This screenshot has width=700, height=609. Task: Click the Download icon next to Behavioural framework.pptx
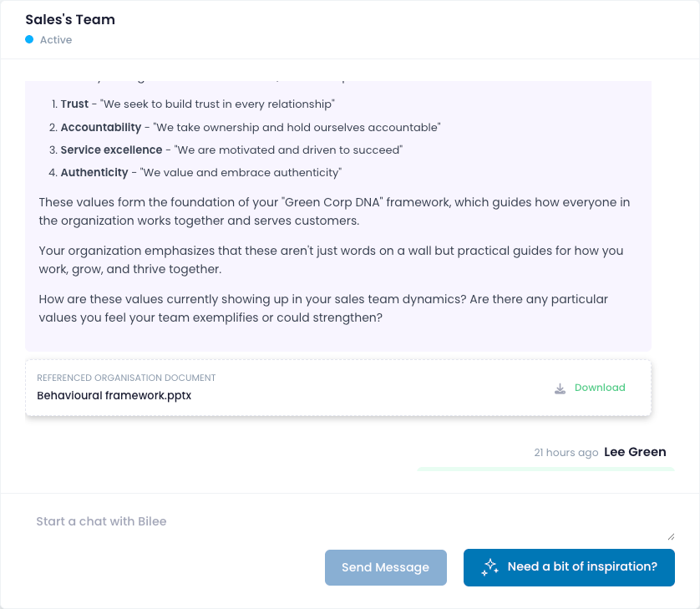pyautogui.click(x=560, y=388)
